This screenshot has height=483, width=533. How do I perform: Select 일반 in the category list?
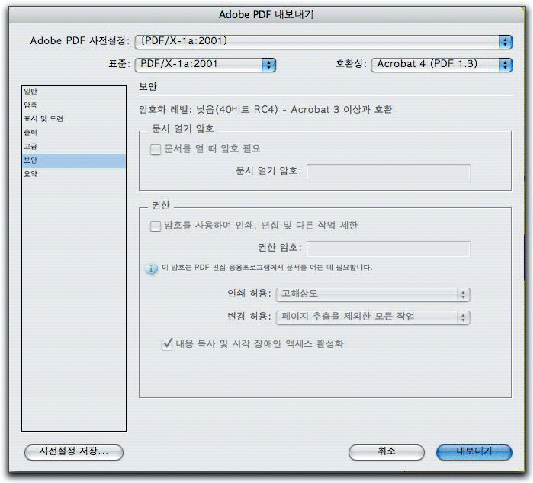[74, 91]
